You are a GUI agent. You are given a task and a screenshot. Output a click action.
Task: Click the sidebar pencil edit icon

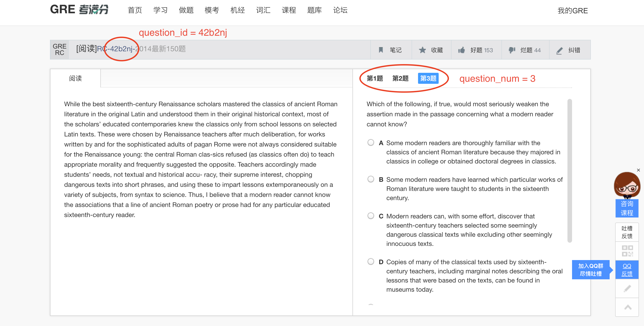pyautogui.click(x=627, y=288)
